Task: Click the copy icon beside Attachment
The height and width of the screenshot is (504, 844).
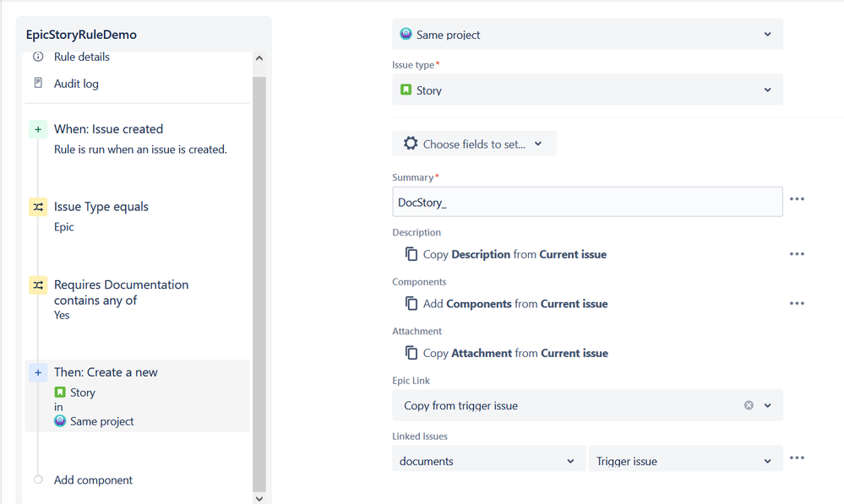Action: click(411, 353)
